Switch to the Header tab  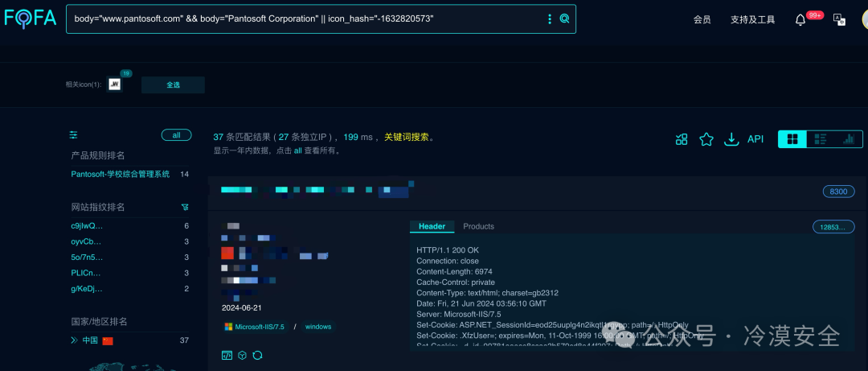coord(432,226)
